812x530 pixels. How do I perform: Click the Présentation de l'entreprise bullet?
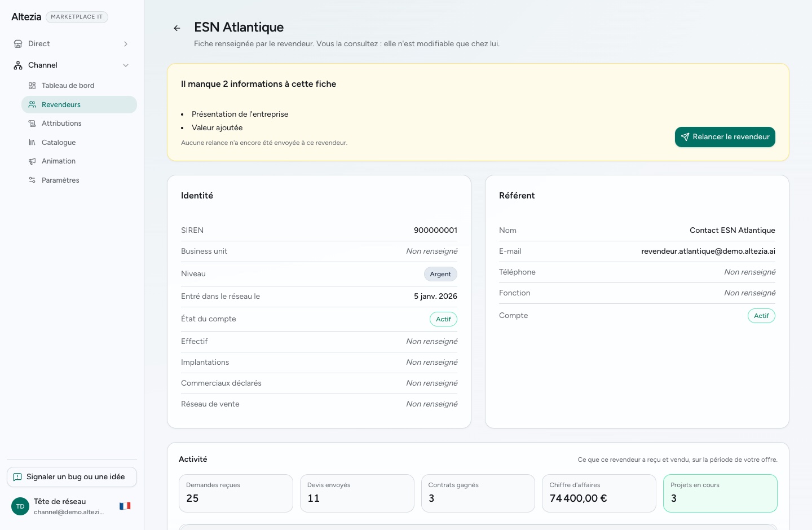coord(240,114)
